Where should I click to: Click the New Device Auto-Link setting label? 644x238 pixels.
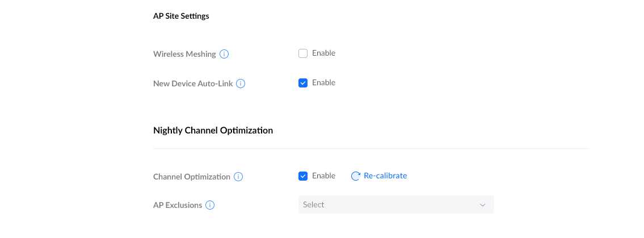(x=193, y=83)
